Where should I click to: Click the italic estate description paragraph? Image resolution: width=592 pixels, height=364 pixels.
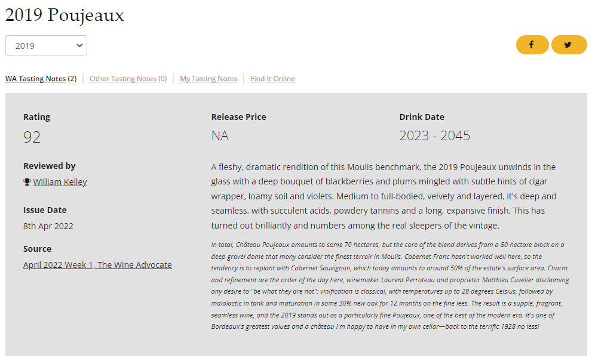pyautogui.click(x=390, y=286)
